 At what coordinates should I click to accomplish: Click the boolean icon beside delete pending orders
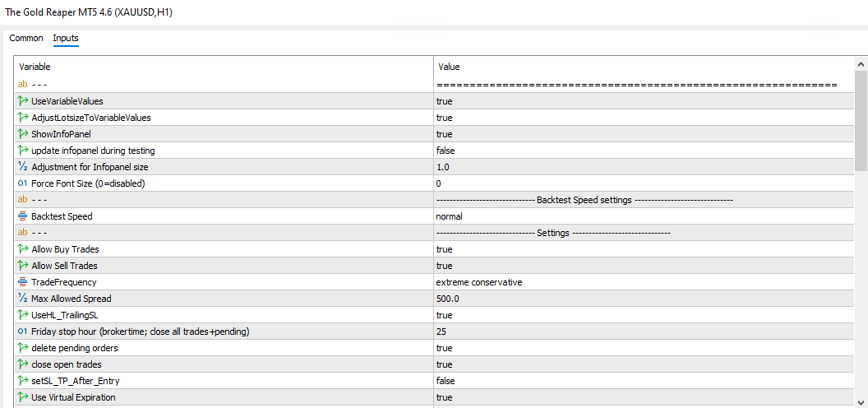[23, 348]
